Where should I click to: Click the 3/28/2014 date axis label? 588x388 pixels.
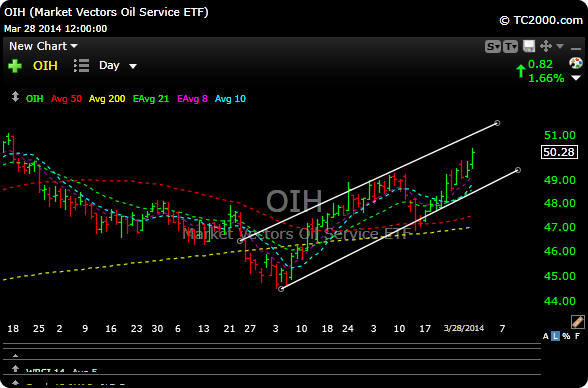pos(464,328)
